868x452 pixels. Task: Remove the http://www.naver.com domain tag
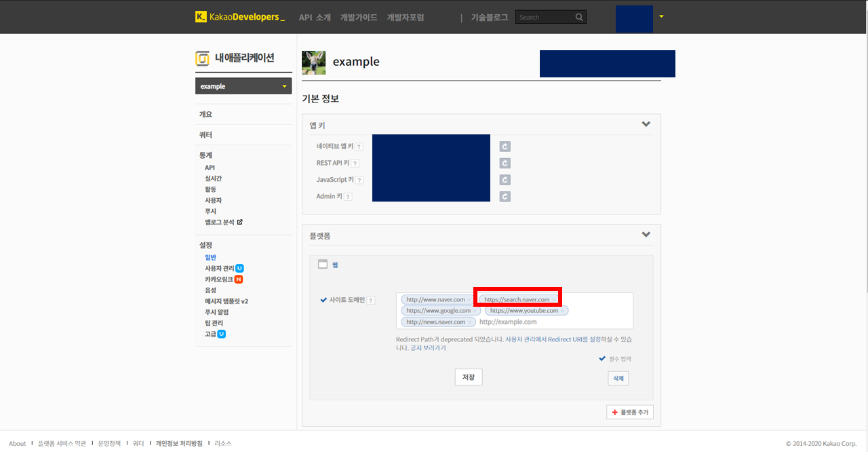click(469, 300)
